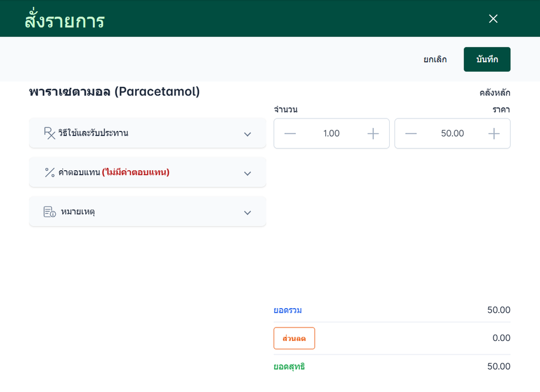Click the ยกเลิก cancel button
The image size is (540, 392).
coord(435,59)
